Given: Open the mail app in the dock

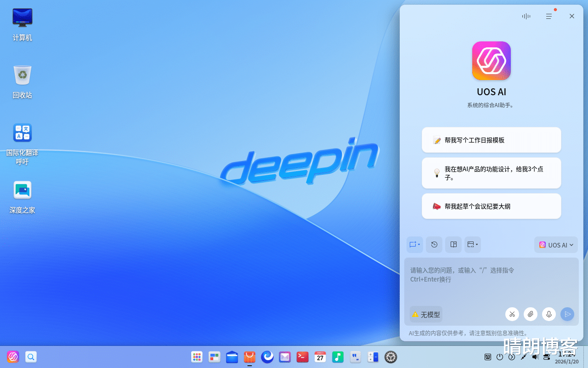Looking at the screenshot, I should coord(285,356).
